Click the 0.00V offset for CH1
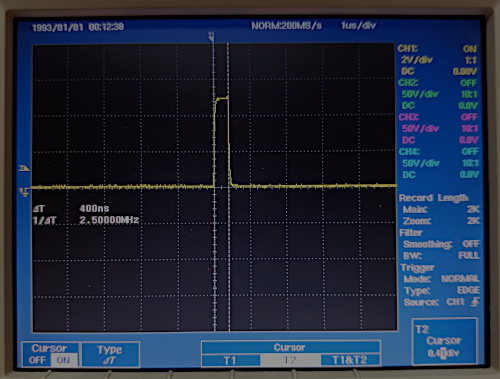 pos(465,72)
